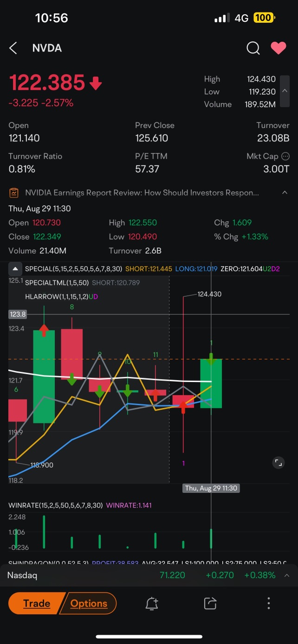Open the earnings news document icon

[14, 192]
